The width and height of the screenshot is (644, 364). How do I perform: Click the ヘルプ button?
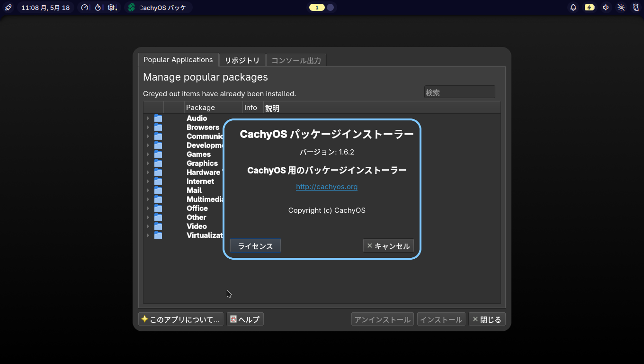point(245,319)
